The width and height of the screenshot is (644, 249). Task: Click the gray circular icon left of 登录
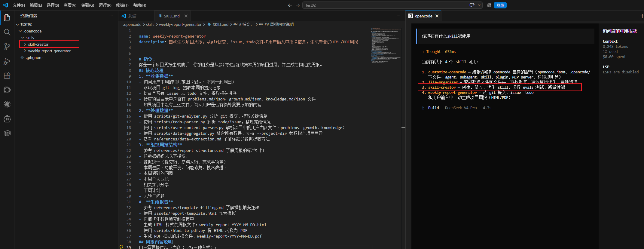[489, 5]
